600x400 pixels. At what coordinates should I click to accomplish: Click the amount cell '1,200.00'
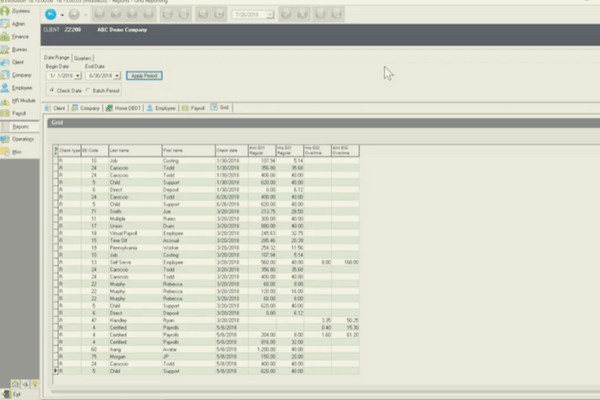point(262,349)
